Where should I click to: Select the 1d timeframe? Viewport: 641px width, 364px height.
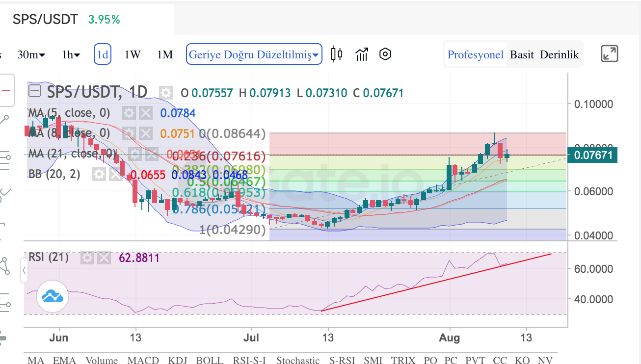coord(103,54)
